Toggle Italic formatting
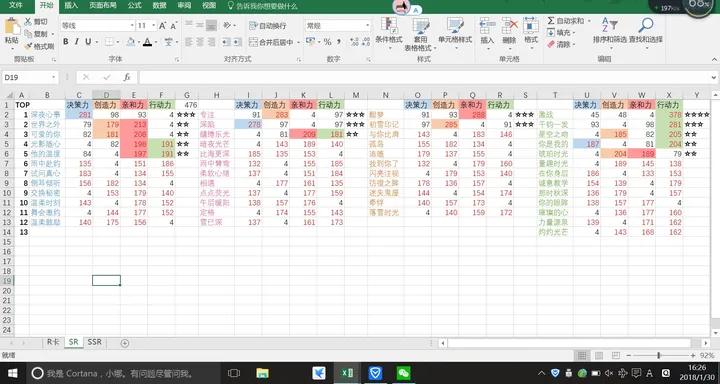The height and width of the screenshot is (384, 720). [77, 42]
